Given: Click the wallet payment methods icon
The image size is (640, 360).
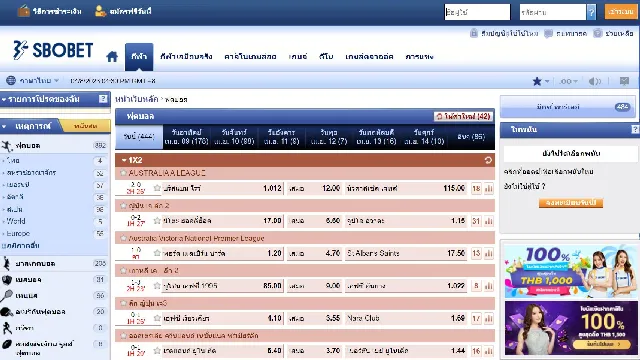Looking at the screenshot, I should pyautogui.click(x=24, y=11).
